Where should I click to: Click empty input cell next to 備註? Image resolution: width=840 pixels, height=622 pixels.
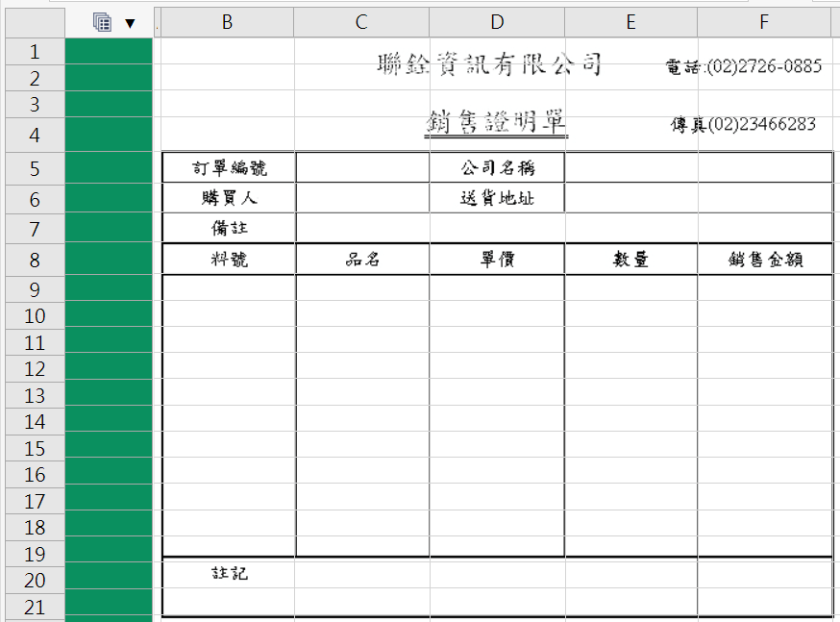coord(563,228)
